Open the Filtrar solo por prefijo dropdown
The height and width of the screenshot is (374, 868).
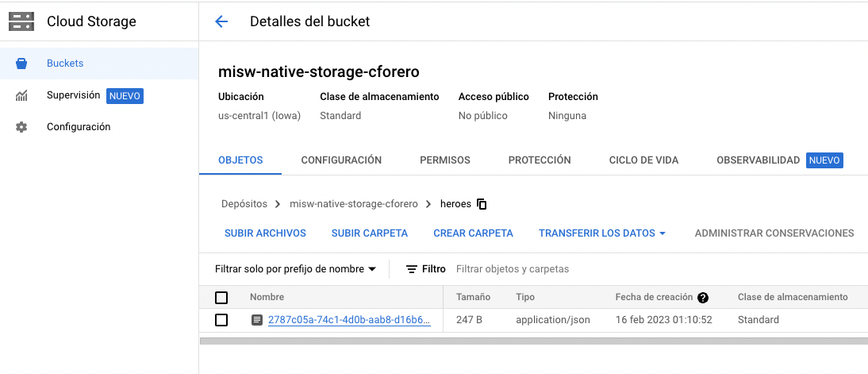tap(296, 269)
